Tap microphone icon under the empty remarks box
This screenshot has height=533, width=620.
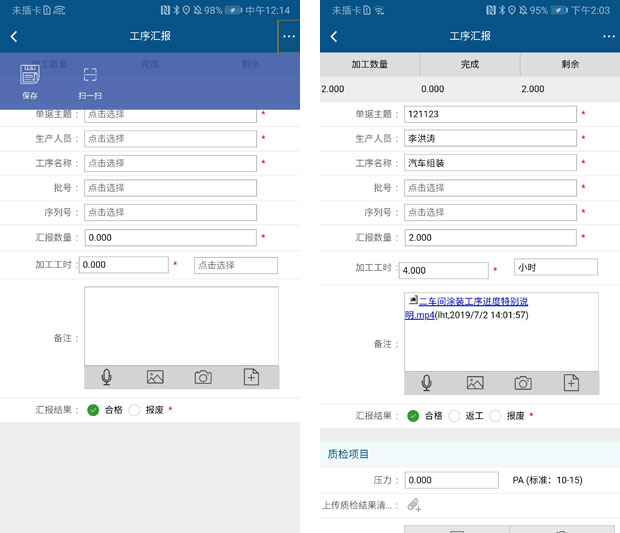[x=107, y=377]
